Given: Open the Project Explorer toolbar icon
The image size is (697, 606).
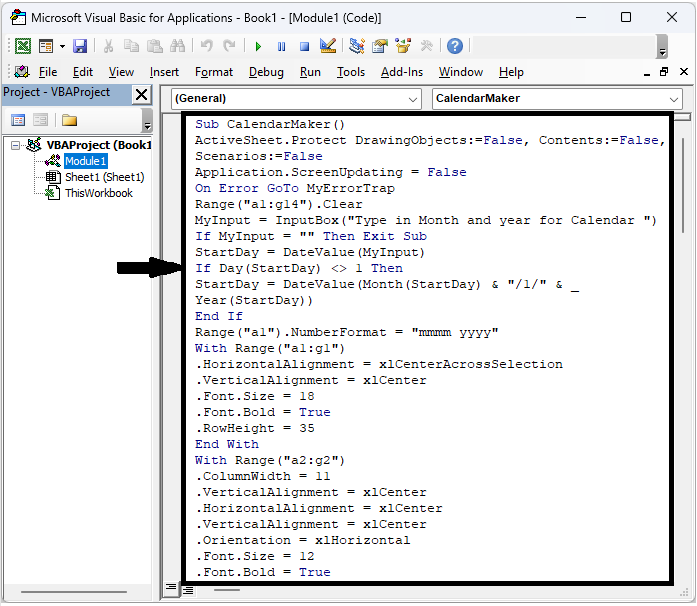Looking at the screenshot, I should click(x=357, y=46).
